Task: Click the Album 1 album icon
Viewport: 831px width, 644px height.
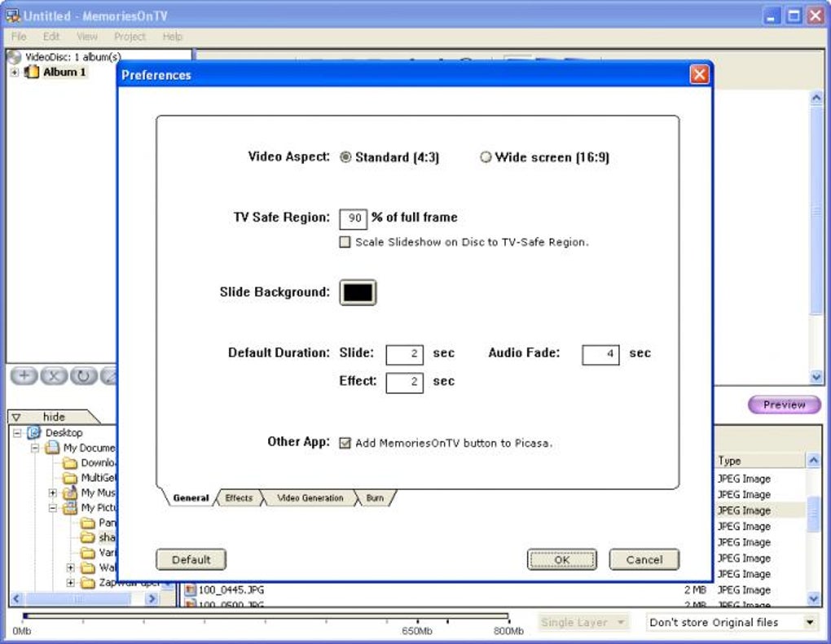Action: point(32,72)
